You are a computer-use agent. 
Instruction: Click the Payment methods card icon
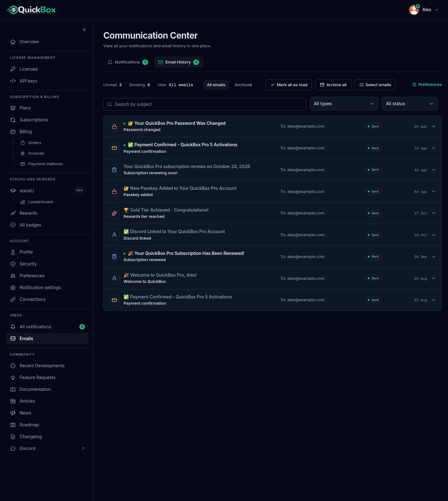pyautogui.click(x=23, y=164)
